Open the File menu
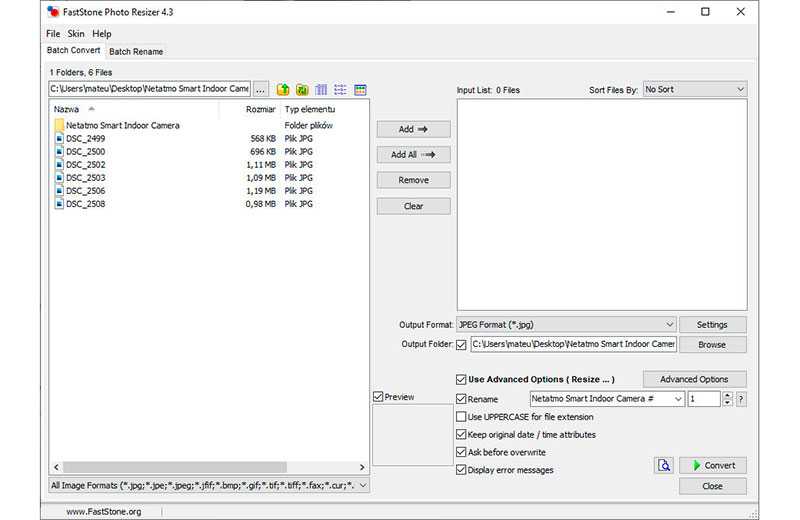Image resolution: width=800 pixels, height=520 pixels. point(53,34)
